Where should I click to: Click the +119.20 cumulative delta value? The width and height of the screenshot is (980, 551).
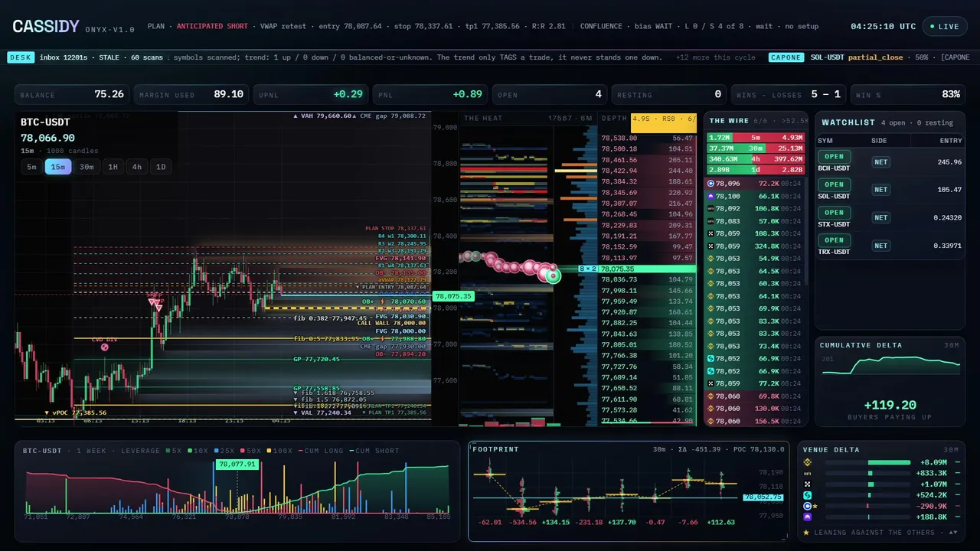tap(890, 406)
